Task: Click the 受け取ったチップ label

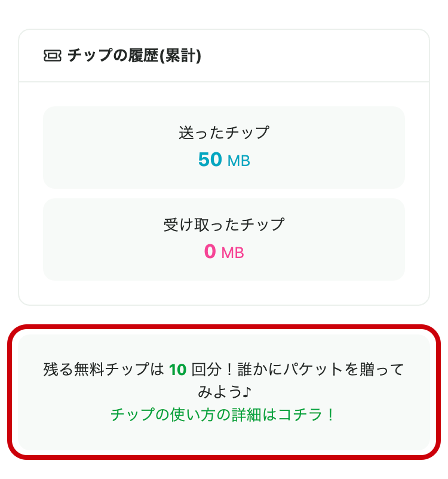Action: pos(224,225)
